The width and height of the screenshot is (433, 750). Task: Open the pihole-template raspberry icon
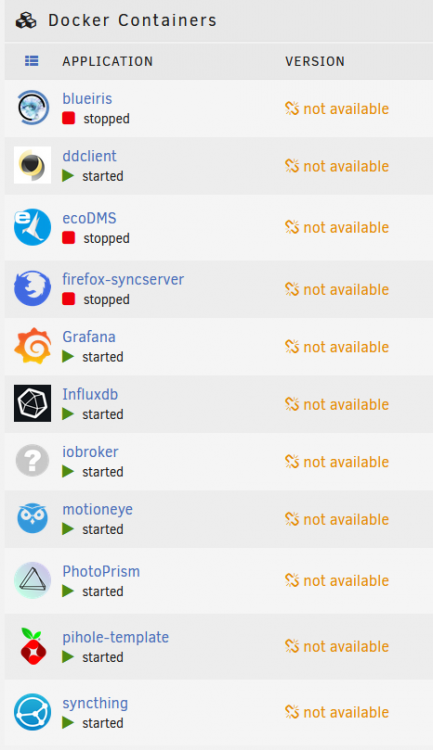click(x=33, y=646)
